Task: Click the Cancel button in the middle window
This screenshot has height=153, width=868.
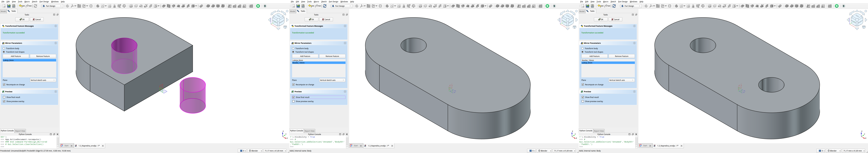Action: click(326, 20)
